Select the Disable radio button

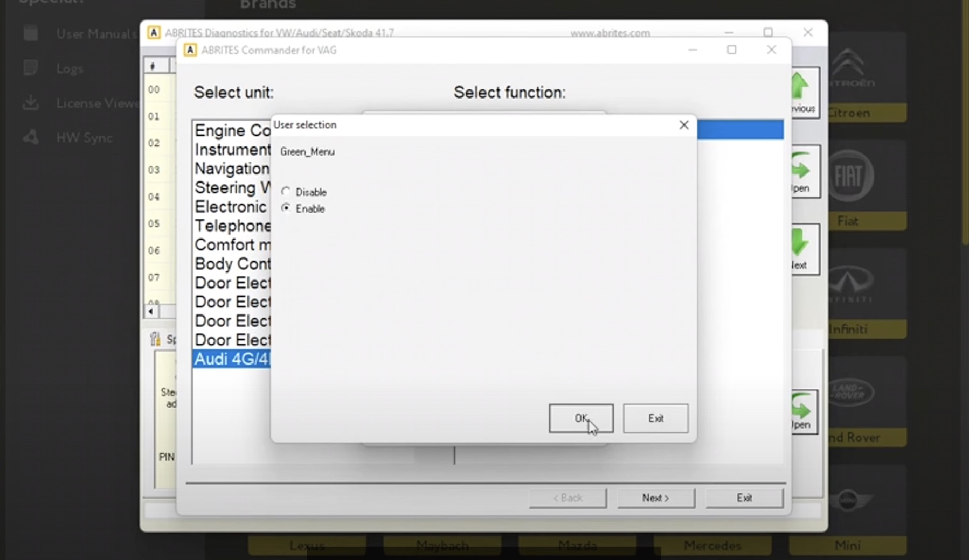coord(286,192)
